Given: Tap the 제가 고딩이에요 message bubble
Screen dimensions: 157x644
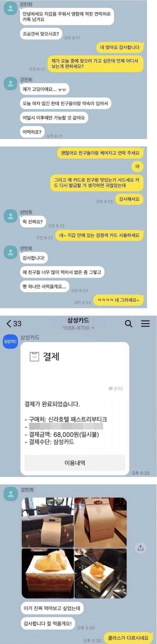Looking at the screenshot, I should [45, 89].
